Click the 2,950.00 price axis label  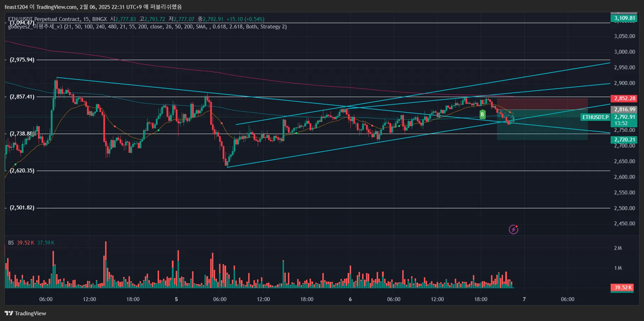[x=624, y=68]
